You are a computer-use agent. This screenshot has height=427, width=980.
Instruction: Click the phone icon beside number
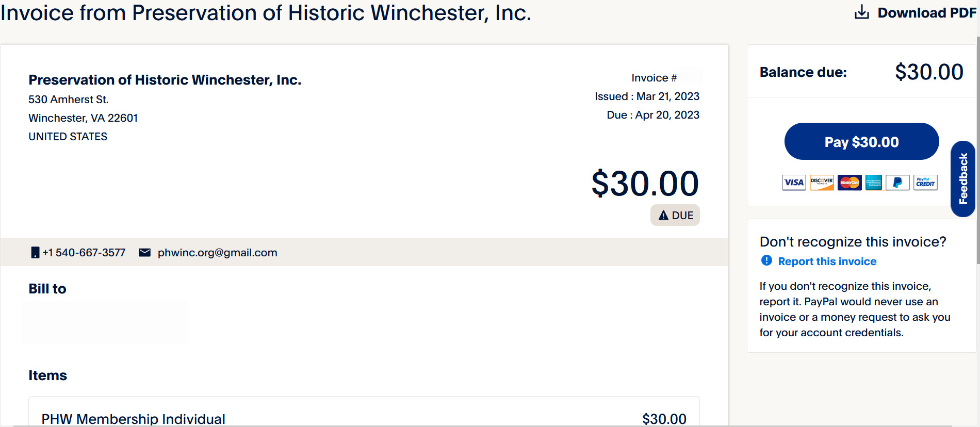pyautogui.click(x=35, y=252)
